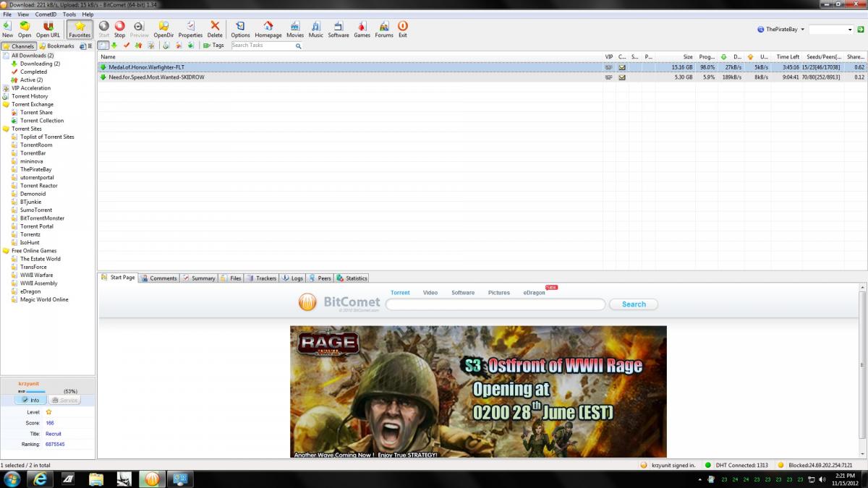Open the Options toolbar icon
This screenshot has height=488, width=868.
240,29
